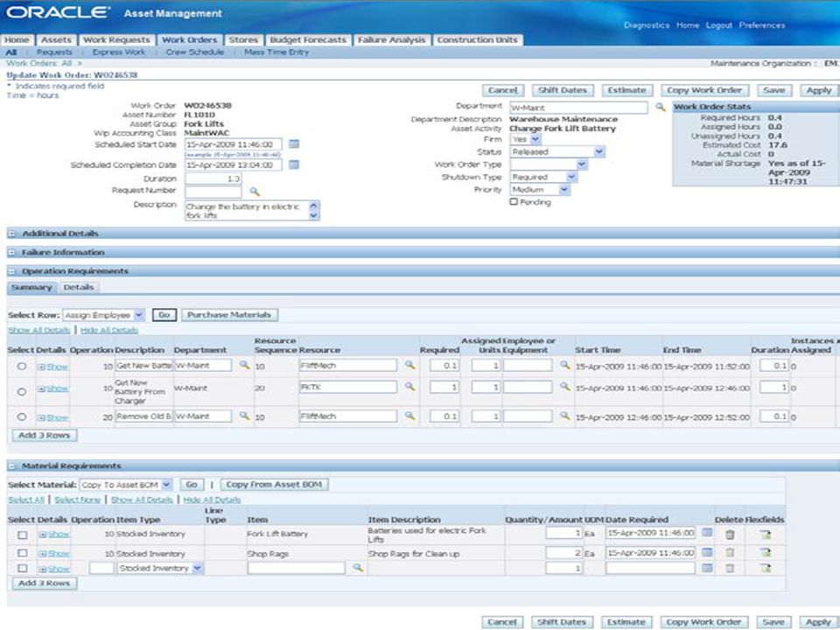The width and height of the screenshot is (840, 630).
Task: Click Add 3 Rows under Operation Requirements
Action: [x=45, y=436]
